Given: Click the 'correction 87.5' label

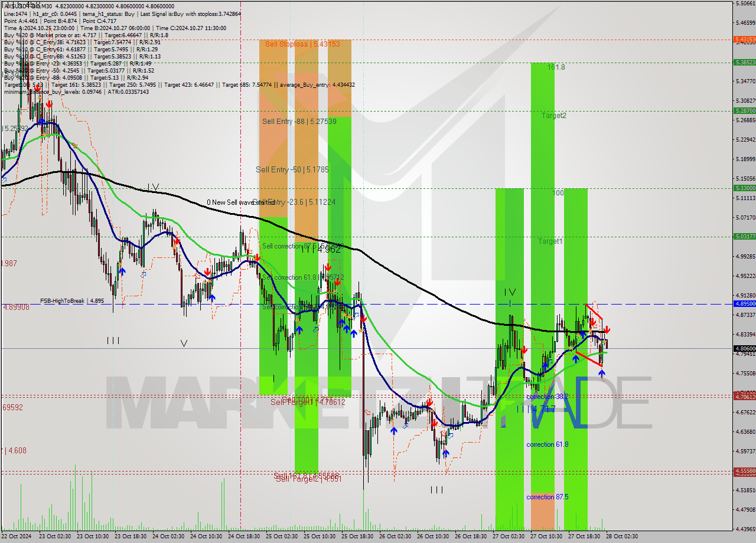Looking at the screenshot, I should (548, 497).
